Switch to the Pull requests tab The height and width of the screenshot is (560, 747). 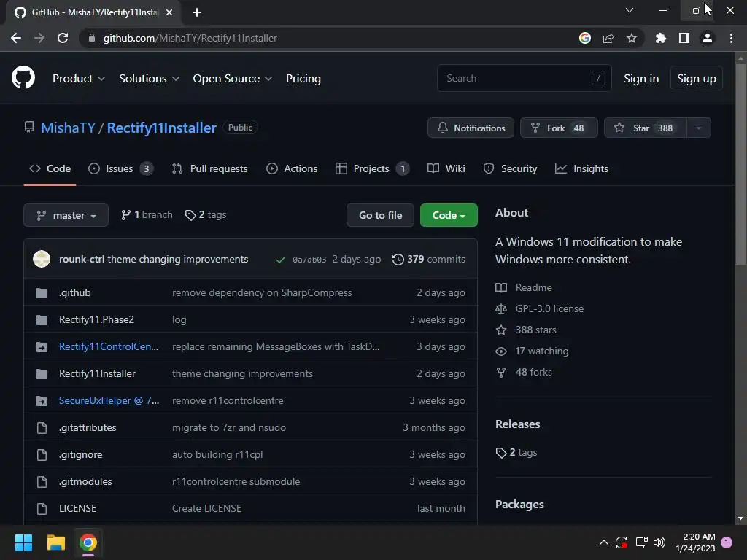click(209, 168)
